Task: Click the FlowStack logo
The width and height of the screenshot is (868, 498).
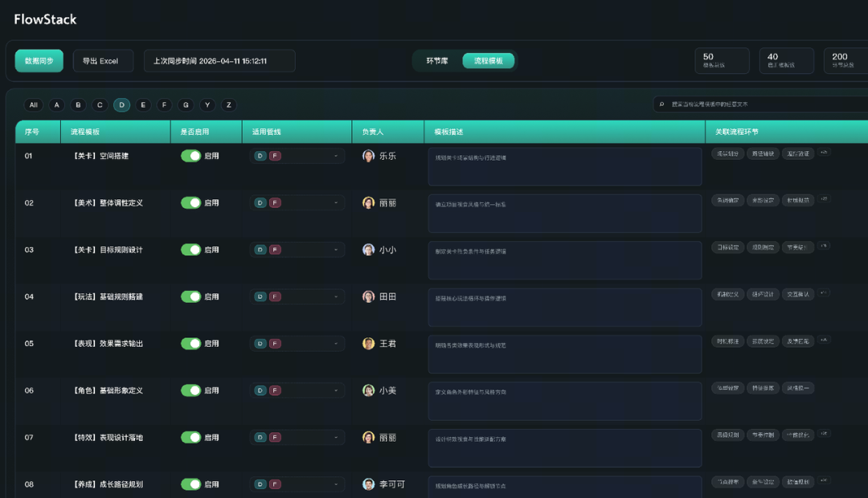Action: pyautogui.click(x=45, y=19)
